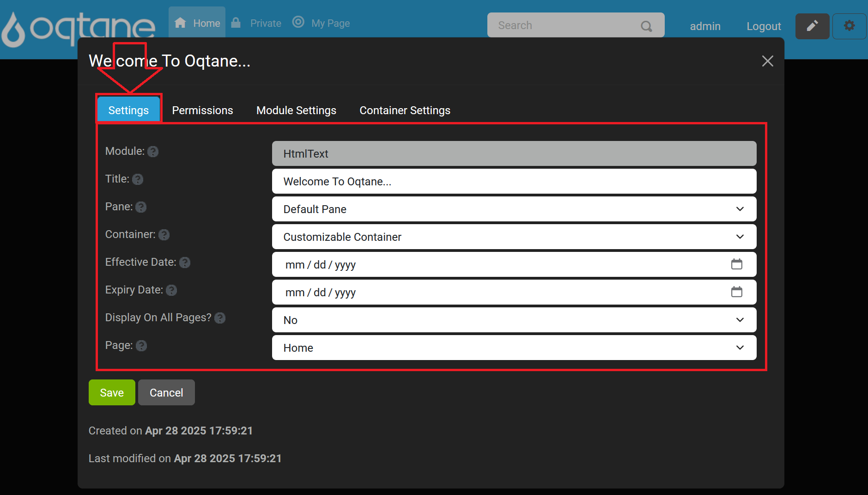868x495 pixels.
Task: Open the Pane dropdown
Action: pos(514,209)
